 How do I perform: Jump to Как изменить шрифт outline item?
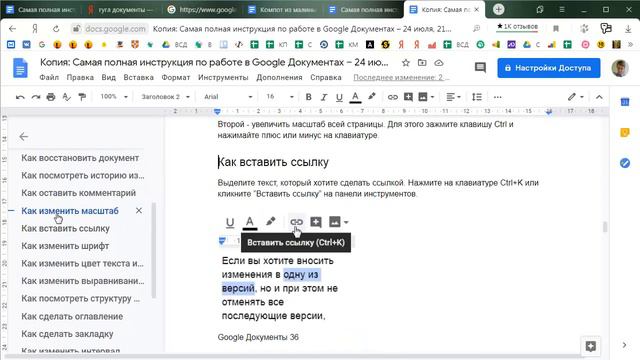[65, 246]
